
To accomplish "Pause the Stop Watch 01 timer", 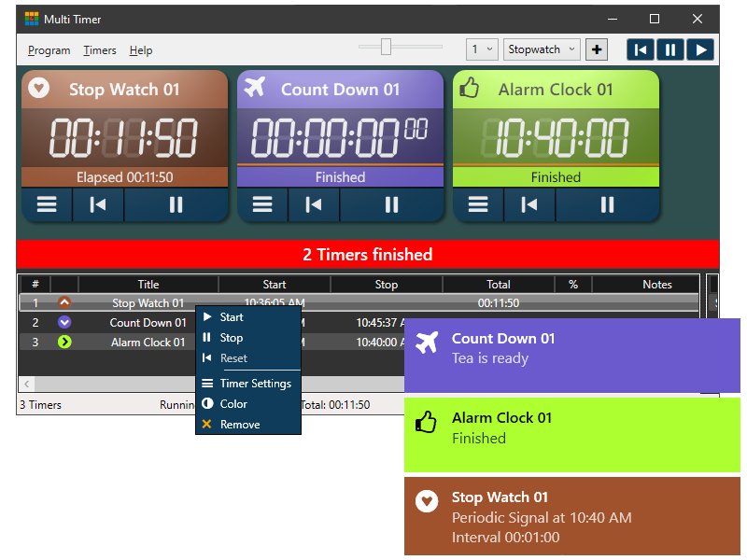I will pyautogui.click(x=176, y=205).
